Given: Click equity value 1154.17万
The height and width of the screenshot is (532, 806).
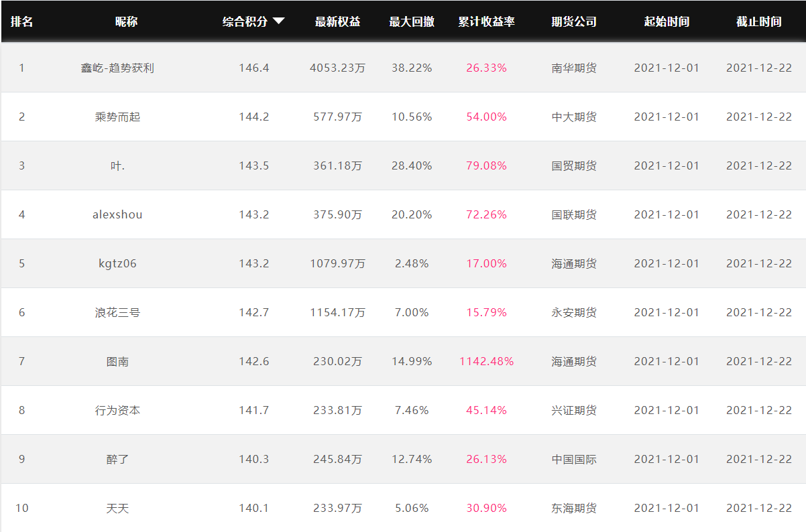Looking at the screenshot, I should click(x=337, y=312).
